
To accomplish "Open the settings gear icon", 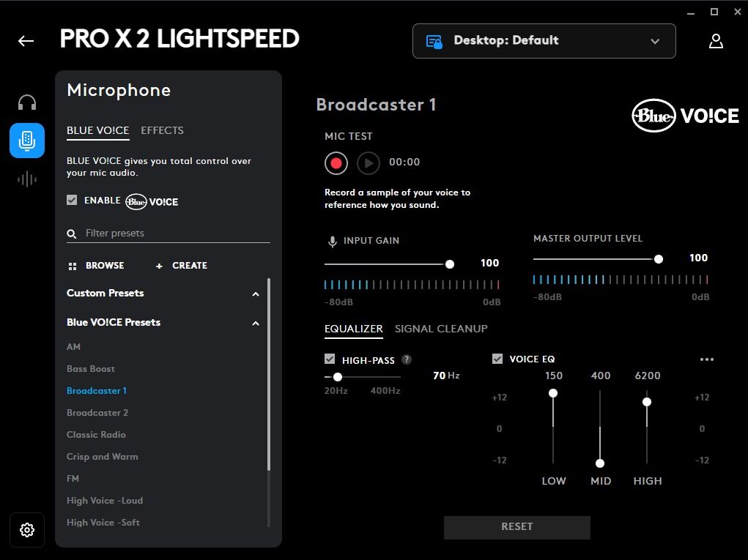I will 27,530.
